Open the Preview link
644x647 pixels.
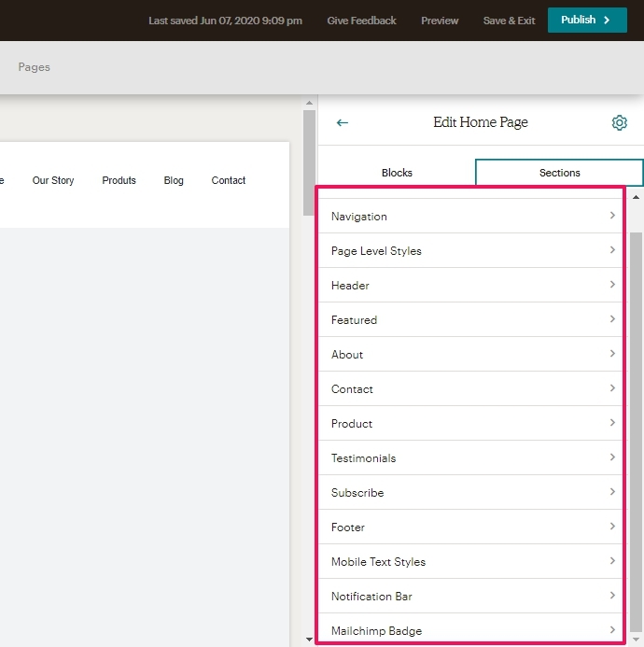(440, 21)
